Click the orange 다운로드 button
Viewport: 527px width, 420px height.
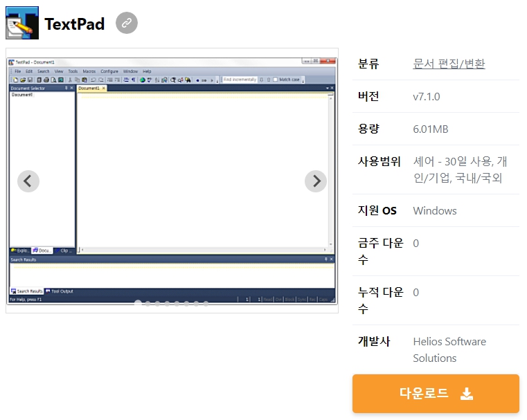point(436,394)
